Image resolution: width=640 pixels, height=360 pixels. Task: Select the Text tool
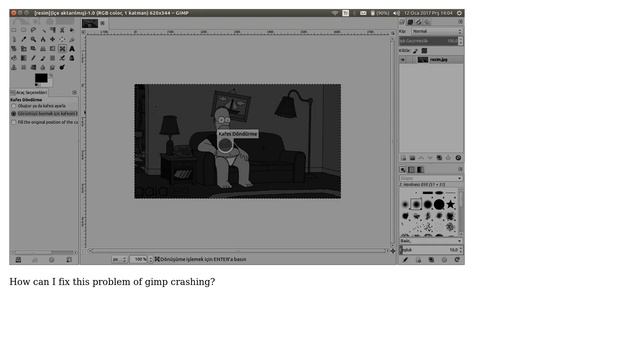pos(72,49)
